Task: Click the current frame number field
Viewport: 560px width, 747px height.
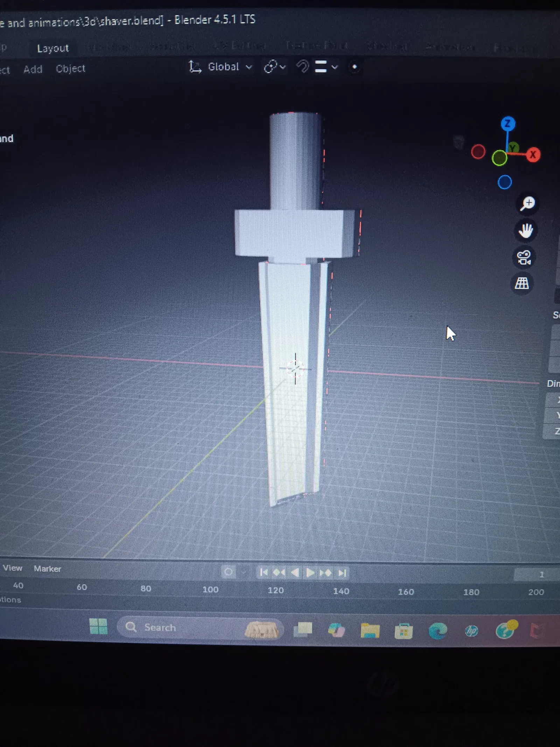Action: click(x=537, y=575)
